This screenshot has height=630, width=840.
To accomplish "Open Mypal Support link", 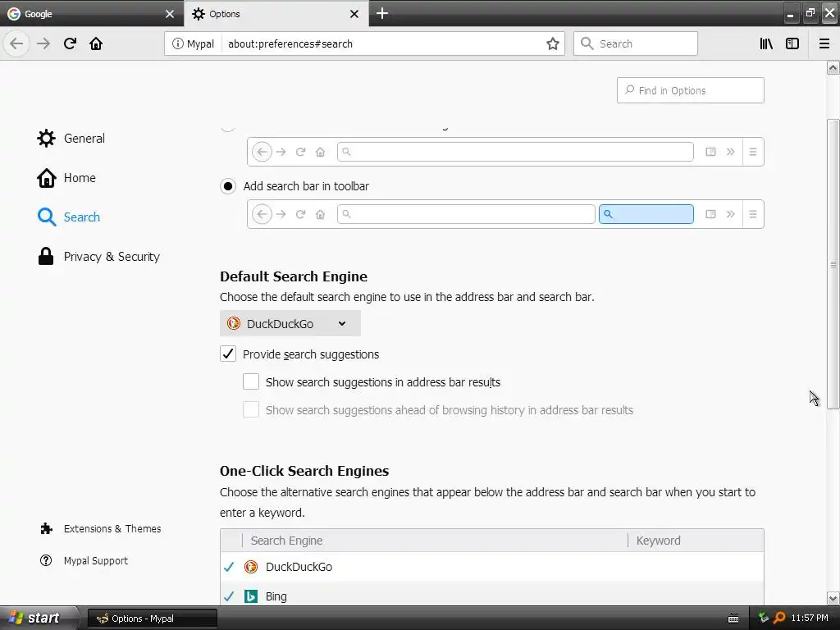I will 84,560.
